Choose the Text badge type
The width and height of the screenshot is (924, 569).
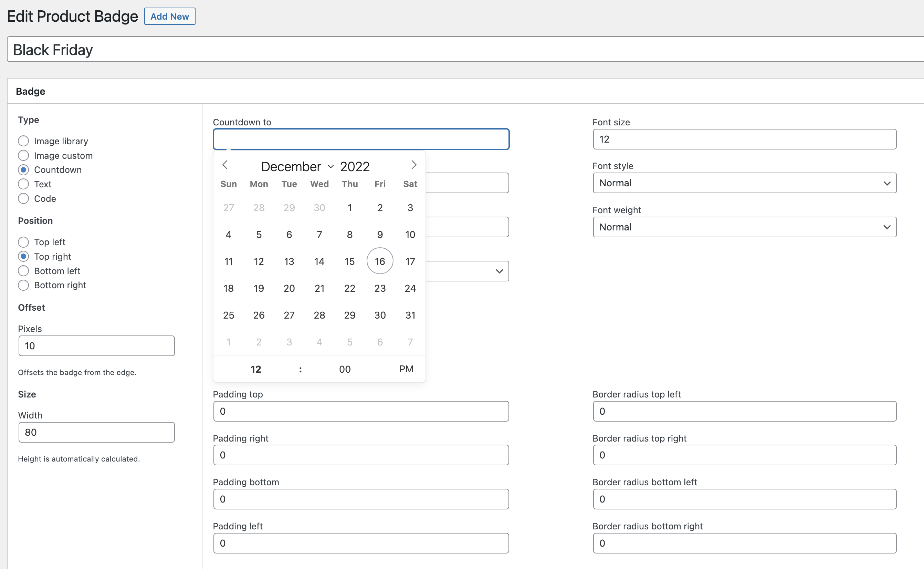(23, 184)
